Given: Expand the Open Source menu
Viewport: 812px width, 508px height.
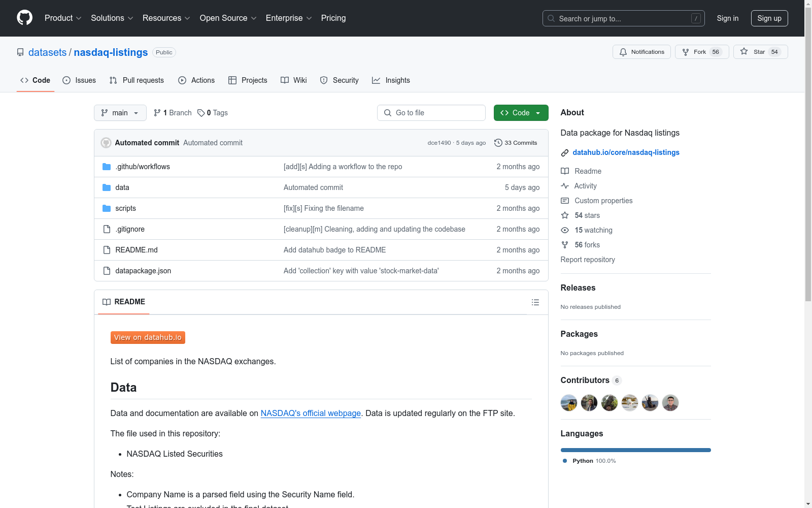Looking at the screenshot, I should (228, 18).
